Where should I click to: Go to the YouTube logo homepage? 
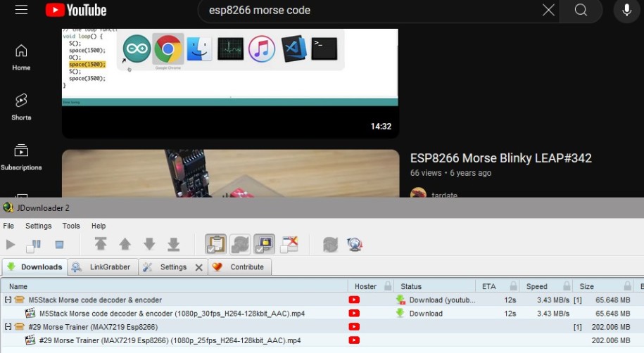click(x=76, y=11)
